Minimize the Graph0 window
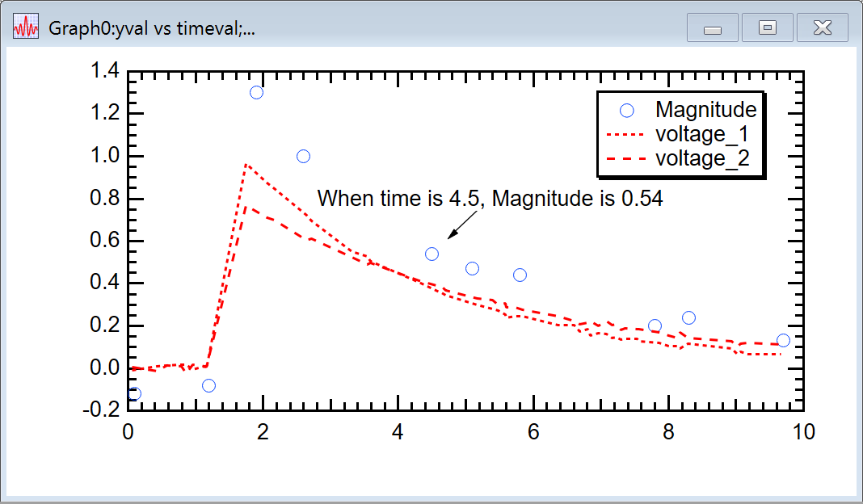 712,28
